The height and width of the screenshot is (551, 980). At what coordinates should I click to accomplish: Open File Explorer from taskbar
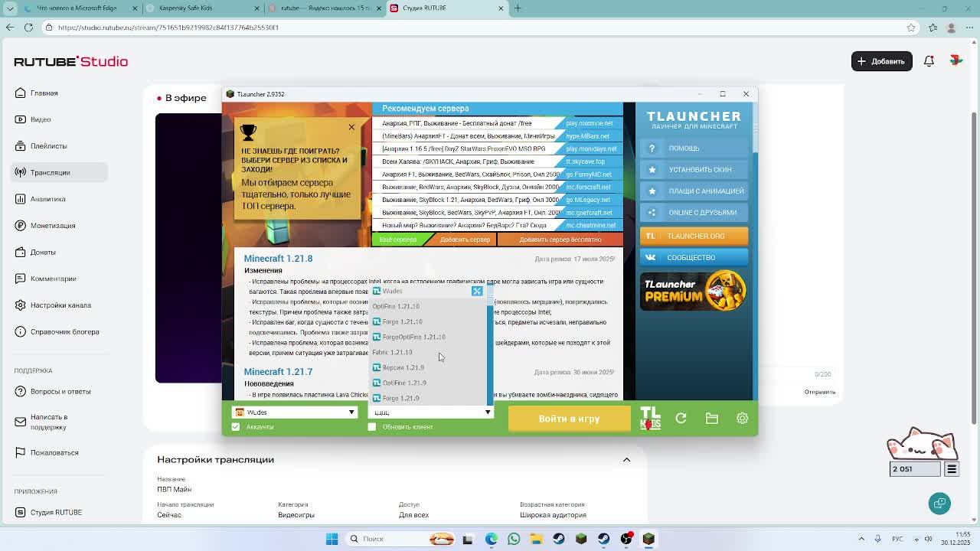(x=536, y=539)
